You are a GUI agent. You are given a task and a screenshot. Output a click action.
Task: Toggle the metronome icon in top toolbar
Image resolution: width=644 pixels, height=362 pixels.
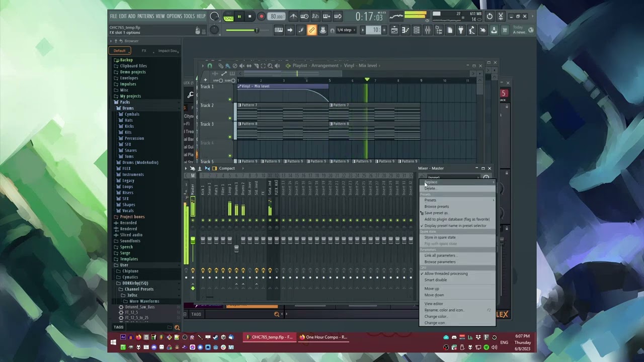tap(293, 17)
